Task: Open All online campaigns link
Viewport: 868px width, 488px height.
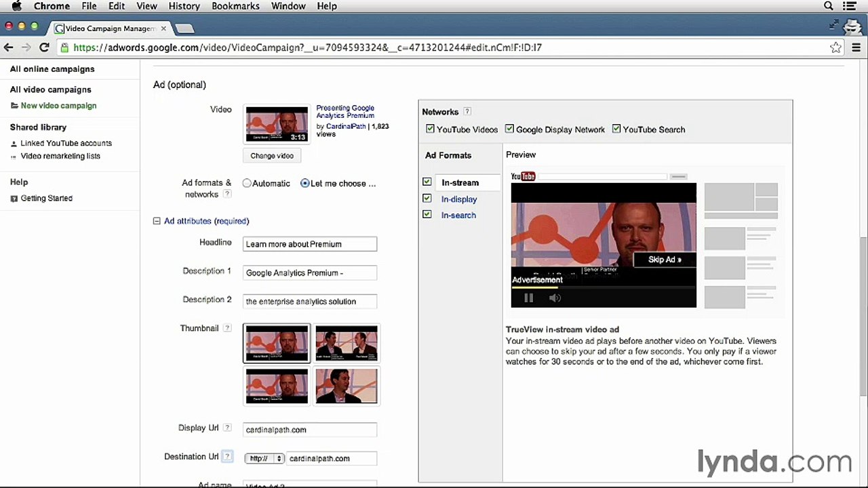Action: [52, 69]
